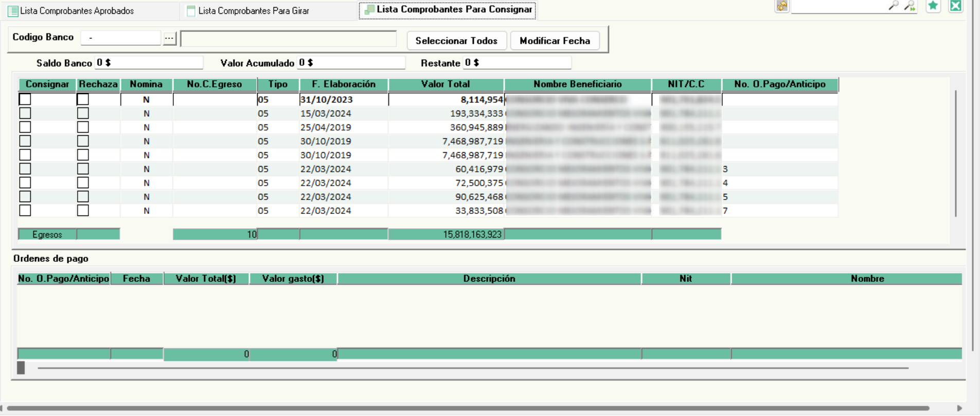
Task: Click the Codigo Banco input field
Action: pyautogui.click(x=121, y=38)
